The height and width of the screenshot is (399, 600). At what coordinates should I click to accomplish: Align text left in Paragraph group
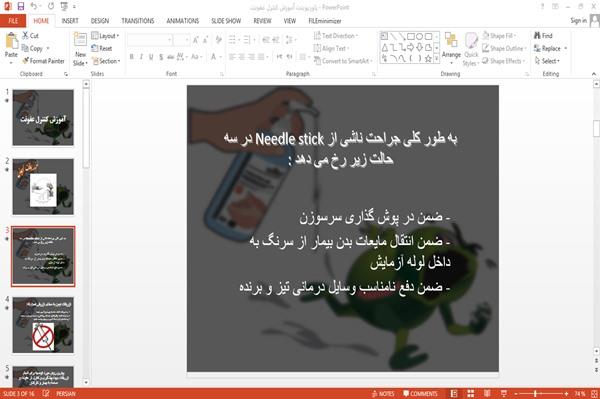[232, 57]
